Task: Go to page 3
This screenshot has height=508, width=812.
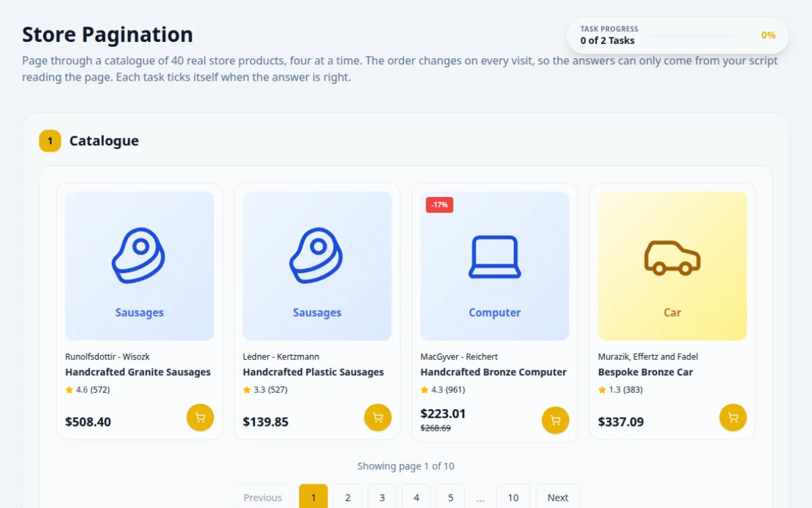Action: [x=382, y=497]
